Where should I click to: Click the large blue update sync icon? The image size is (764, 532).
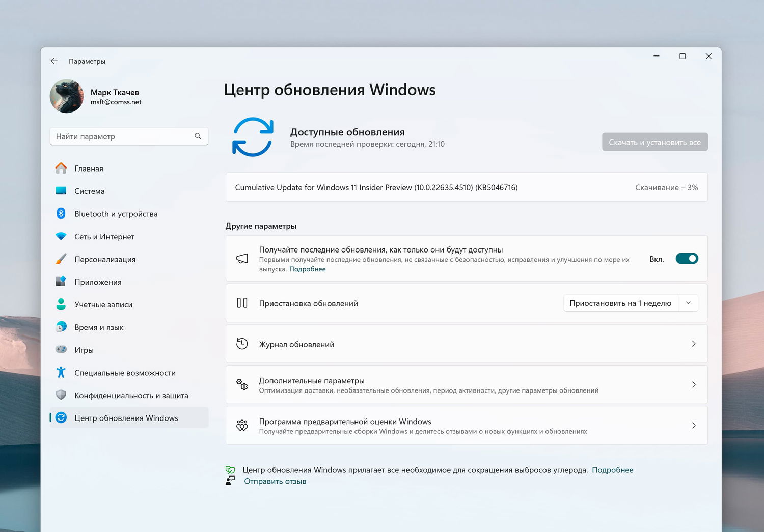(253, 136)
